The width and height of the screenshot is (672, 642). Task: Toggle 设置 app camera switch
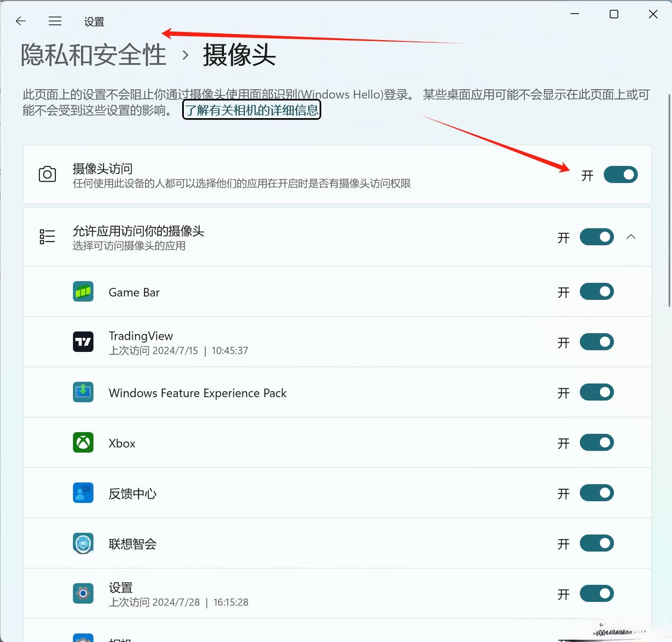click(x=596, y=594)
